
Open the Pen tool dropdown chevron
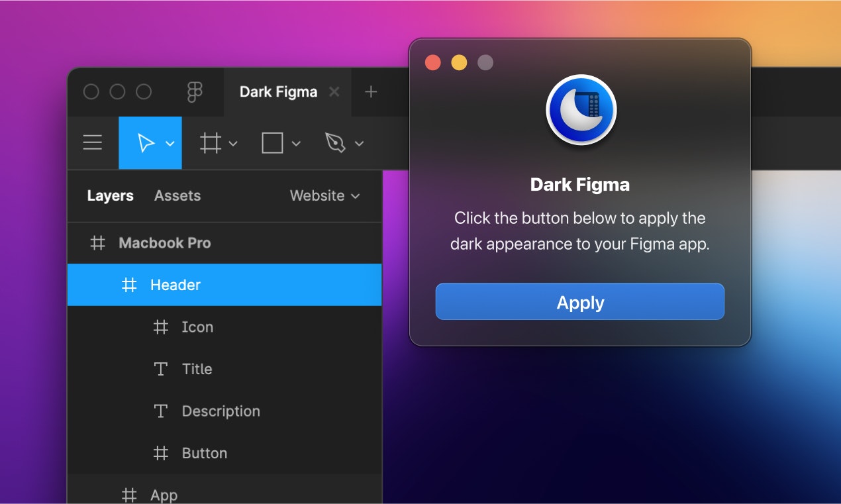[x=360, y=142]
